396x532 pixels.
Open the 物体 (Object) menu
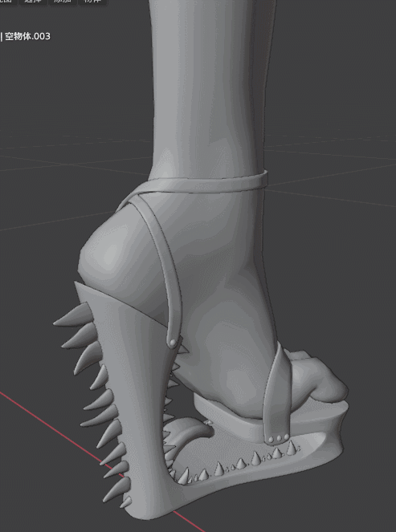(92, 2)
